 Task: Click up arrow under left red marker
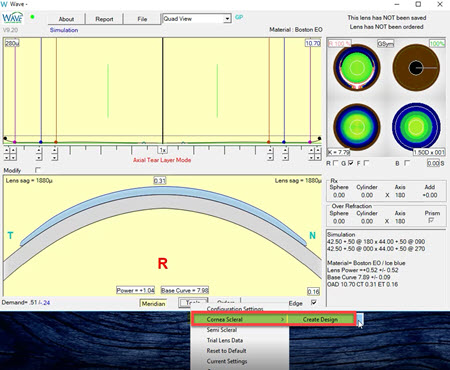[x=55, y=150]
